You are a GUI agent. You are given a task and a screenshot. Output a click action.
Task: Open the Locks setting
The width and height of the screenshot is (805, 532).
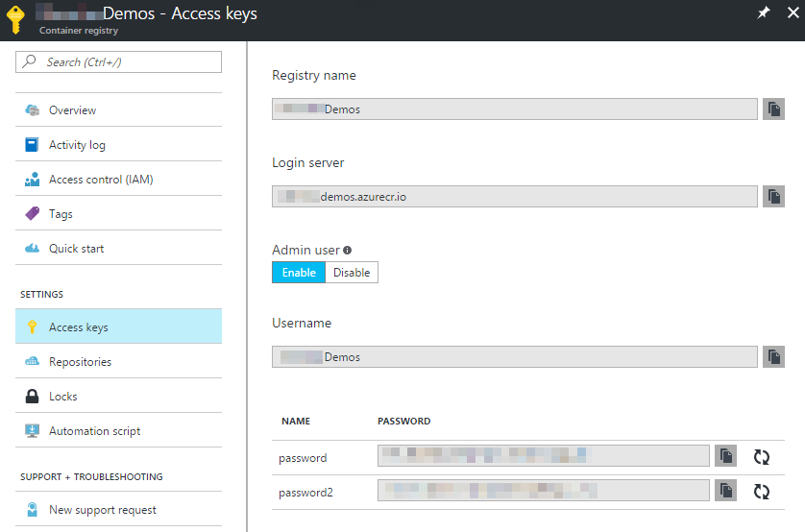tap(118, 396)
